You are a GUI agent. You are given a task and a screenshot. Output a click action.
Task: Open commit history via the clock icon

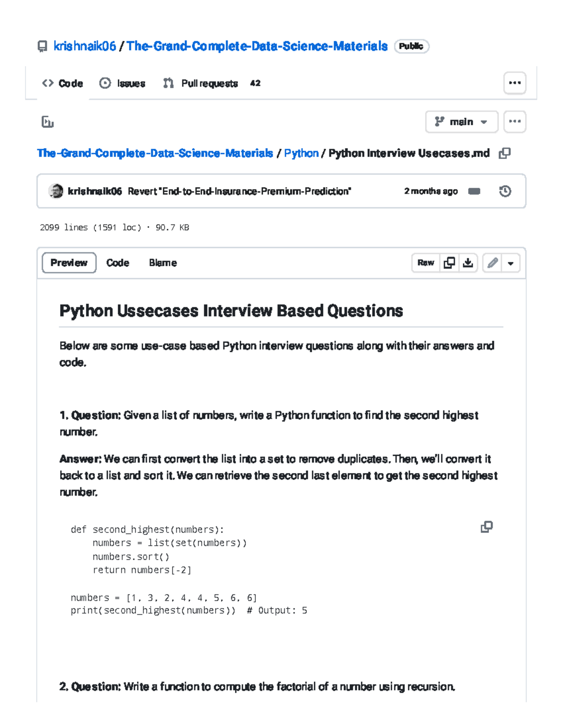505,191
